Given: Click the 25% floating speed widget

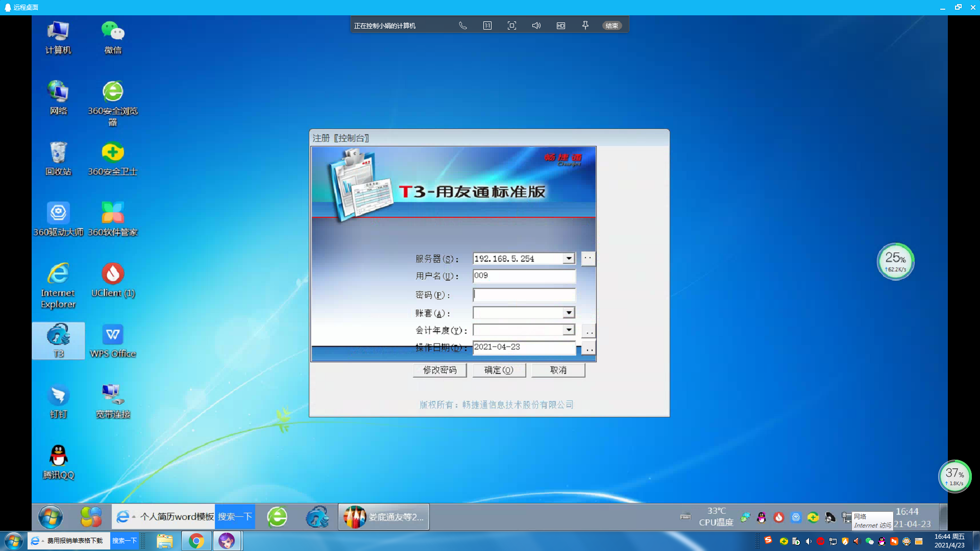Looking at the screenshot, I should [895, 261].
